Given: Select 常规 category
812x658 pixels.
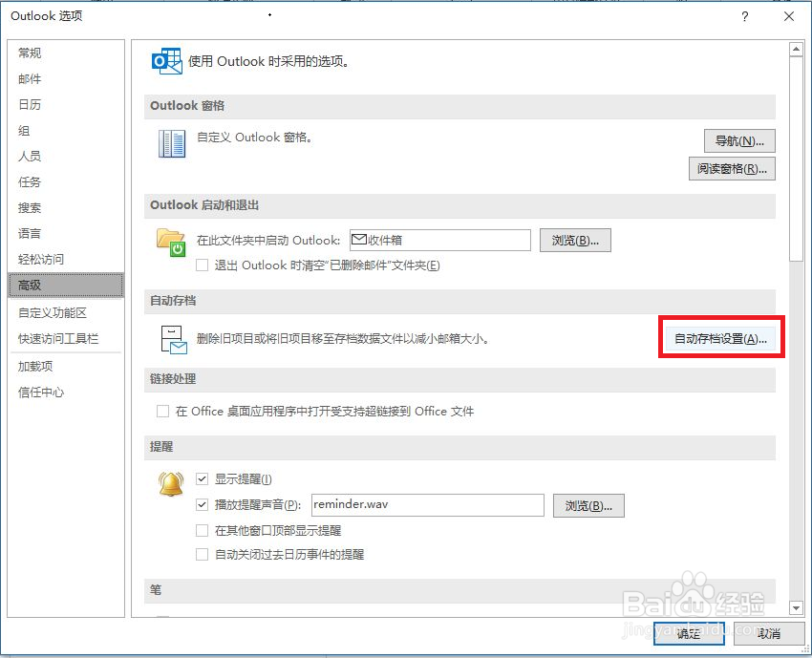Looking at the screenshot, I should point(66,53).
